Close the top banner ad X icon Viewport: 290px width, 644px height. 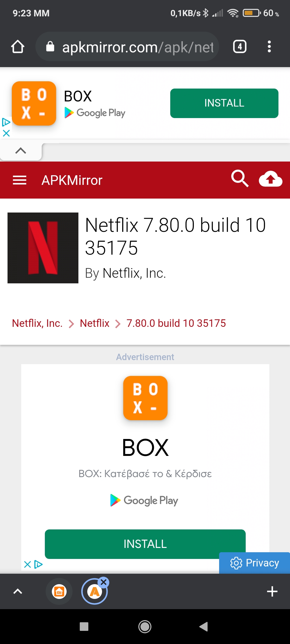(x=6, y=133)
